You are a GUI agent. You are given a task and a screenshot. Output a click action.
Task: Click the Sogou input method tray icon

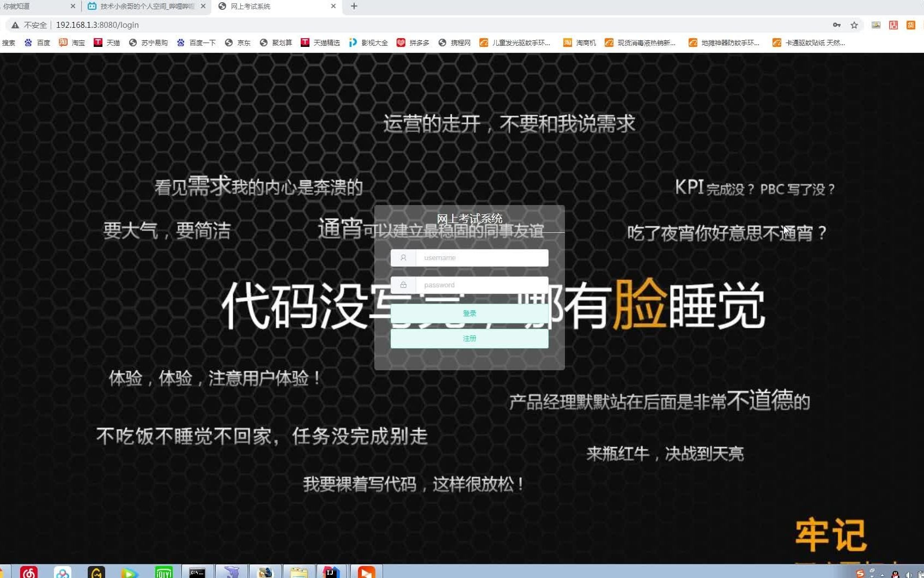(x=860, y=574)
